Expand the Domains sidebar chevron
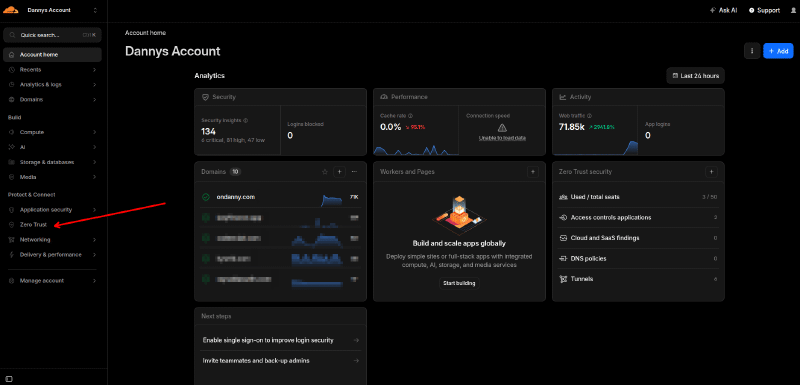 [94, 99]
